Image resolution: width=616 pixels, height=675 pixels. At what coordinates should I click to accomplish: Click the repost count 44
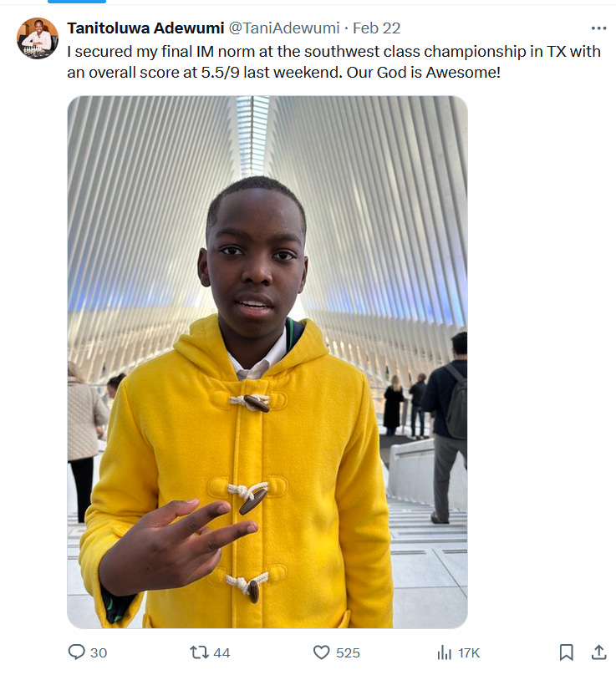[x=221, y=652]
